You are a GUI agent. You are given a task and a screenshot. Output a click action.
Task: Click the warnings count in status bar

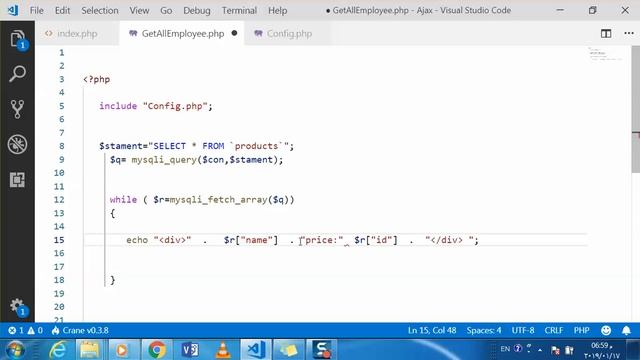(35, 330)
